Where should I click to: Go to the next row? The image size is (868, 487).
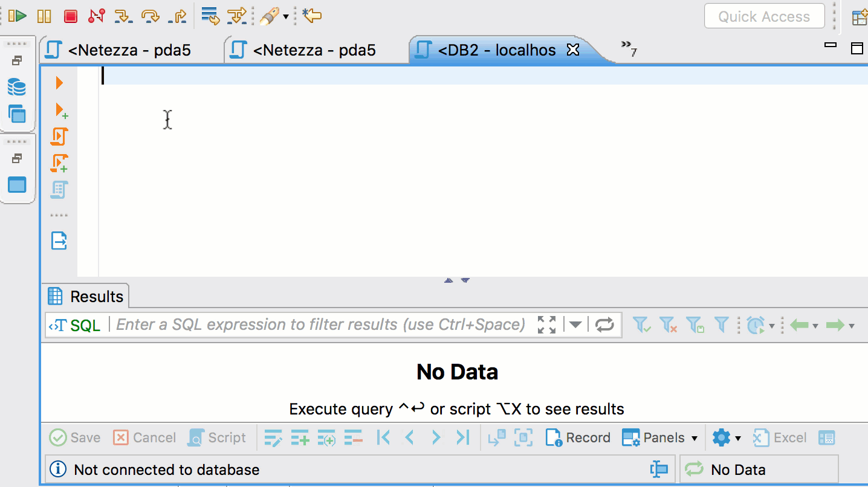click(436, 437)
